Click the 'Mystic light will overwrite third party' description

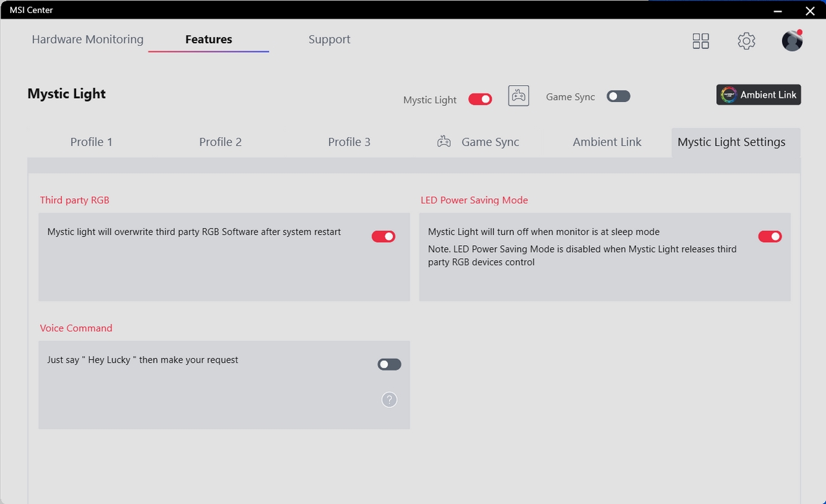194,232
